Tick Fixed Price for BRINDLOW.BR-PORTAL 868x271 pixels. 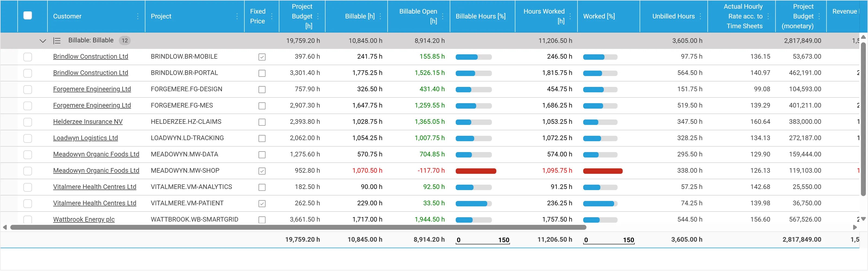click(x=262, y=73)
